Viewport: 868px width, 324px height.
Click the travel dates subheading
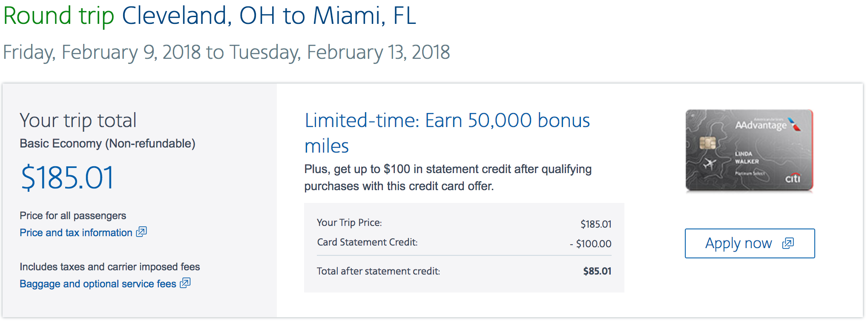tap(226, 52)
